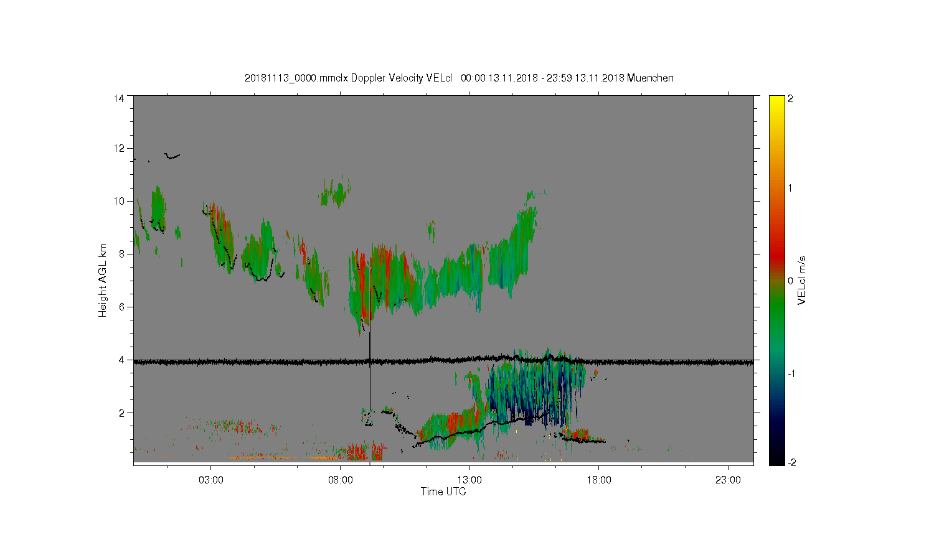This screenshot has width=934, height=560.
Task: Click the colorbar value 2 at top
Action: pos(790,98)
